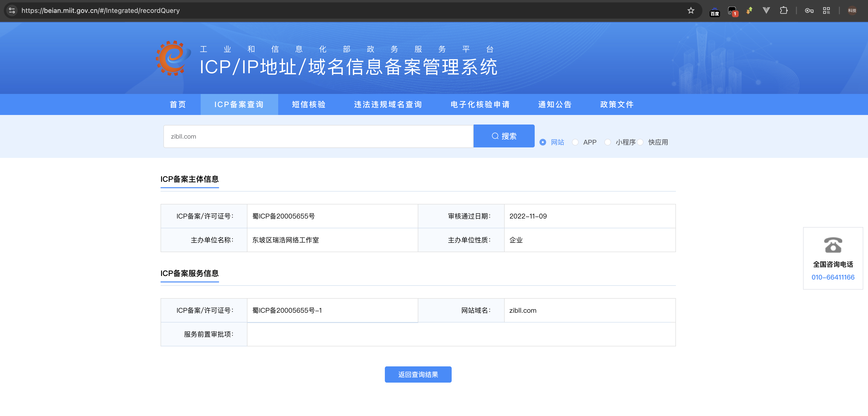Click the green and orange arrows extension
The width and height of the screenshot is (868, 416).
pos(749,10)
